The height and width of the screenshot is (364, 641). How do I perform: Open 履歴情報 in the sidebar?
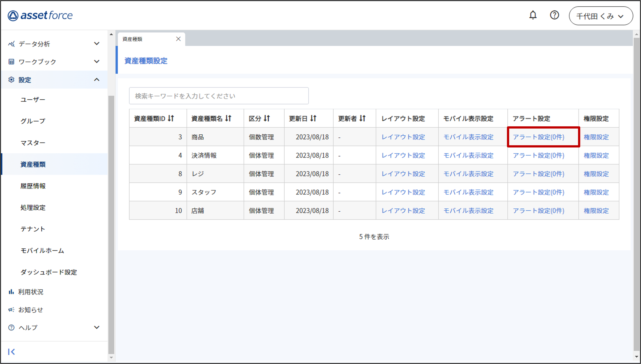[x=33, y=186]
